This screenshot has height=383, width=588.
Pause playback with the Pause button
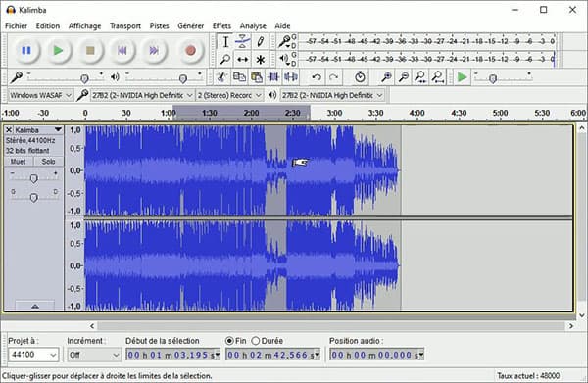(26, 50)
